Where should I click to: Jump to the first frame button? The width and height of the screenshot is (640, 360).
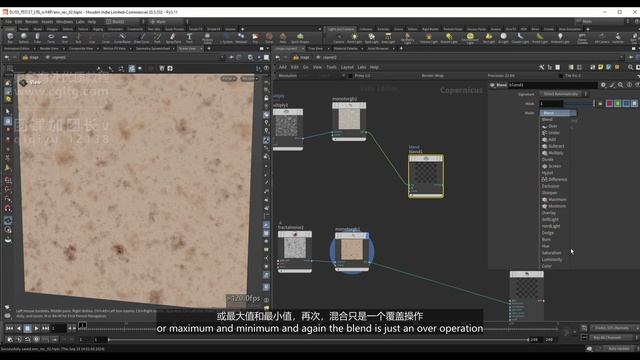click(9, 328)
